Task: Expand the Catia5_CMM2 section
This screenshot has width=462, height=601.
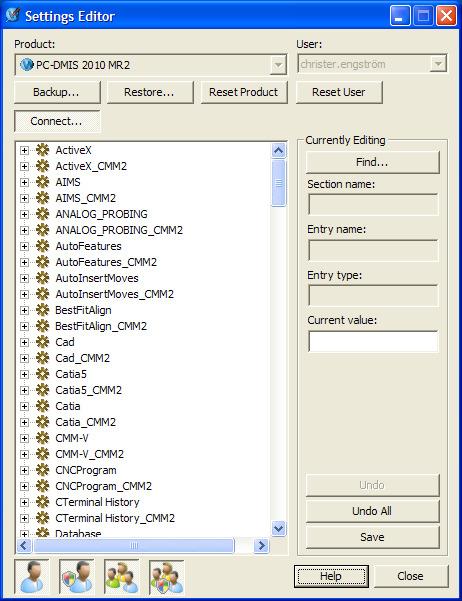Action: pyautogui.click(x=25, y=390)
